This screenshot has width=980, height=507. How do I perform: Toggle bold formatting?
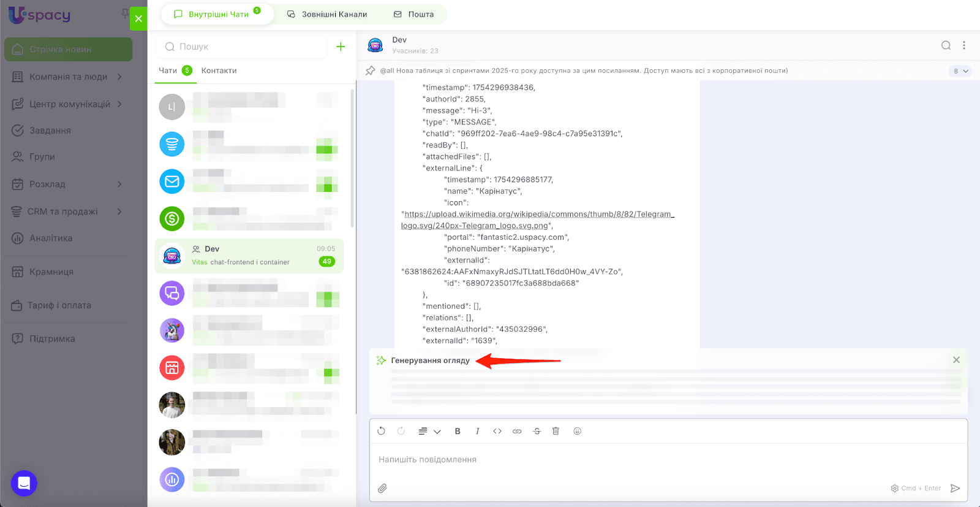click(458, 432)
